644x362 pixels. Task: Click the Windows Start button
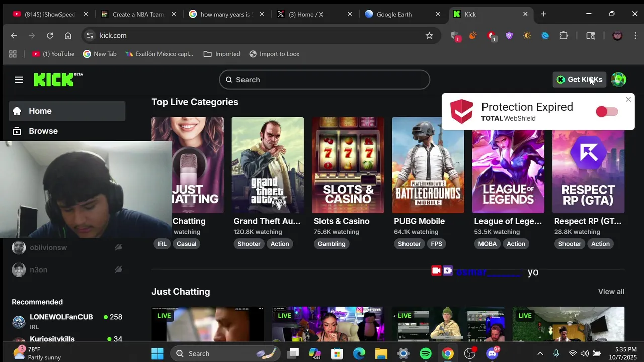point(157,354)
